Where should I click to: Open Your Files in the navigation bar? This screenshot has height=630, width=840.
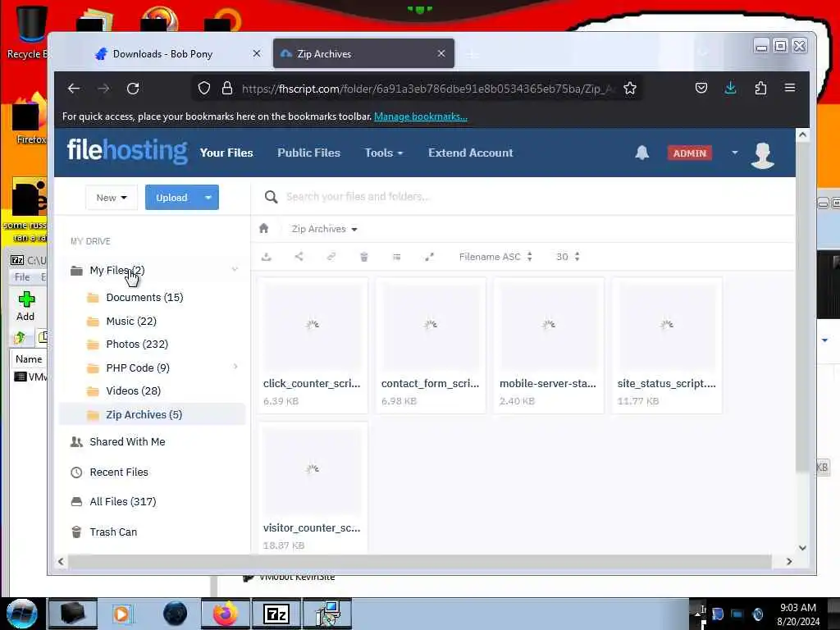tap(226, 153)
